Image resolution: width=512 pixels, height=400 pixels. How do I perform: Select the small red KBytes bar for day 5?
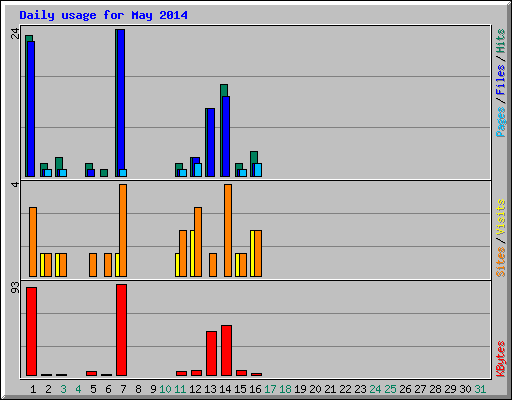point(91,374)
